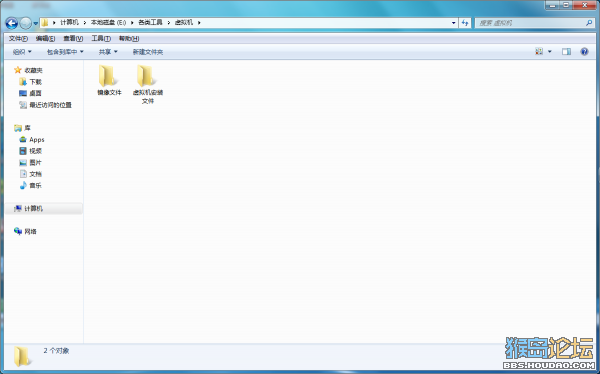Open the recent pages dropdown arrow
The width and height of the screenshot is (600, 374).
(x=36, y=23)
